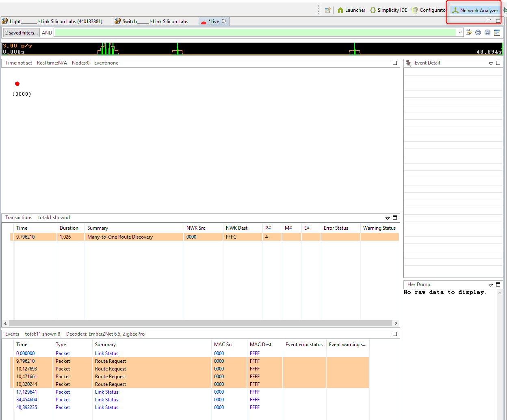Open the Transactions pane view menu arrow
Viewport: 507px width, 420px height.
[388, 218]
